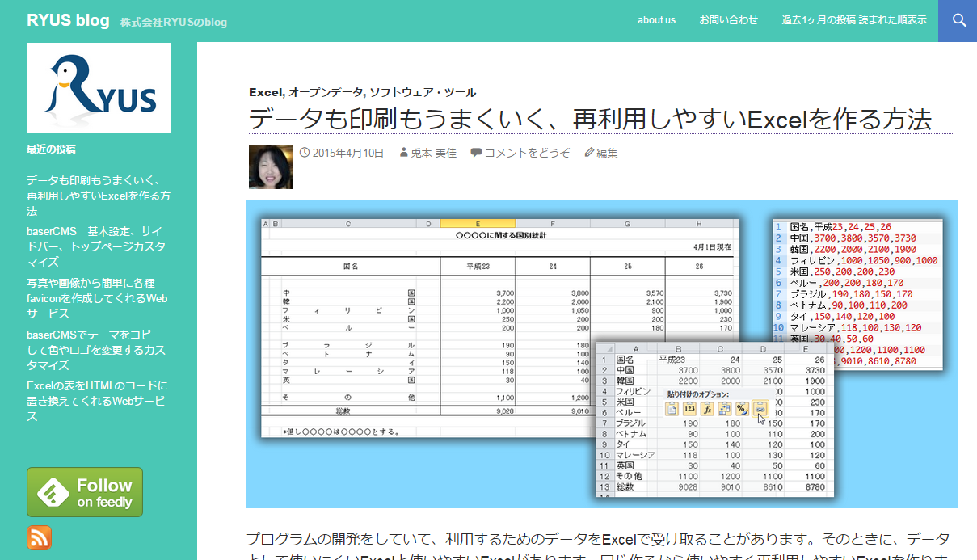Open 過去1ヶ月の投稿 読まれた順表示 menu item
The height and width of the screenshot is (560, 977).
click(x=854, y=20)
